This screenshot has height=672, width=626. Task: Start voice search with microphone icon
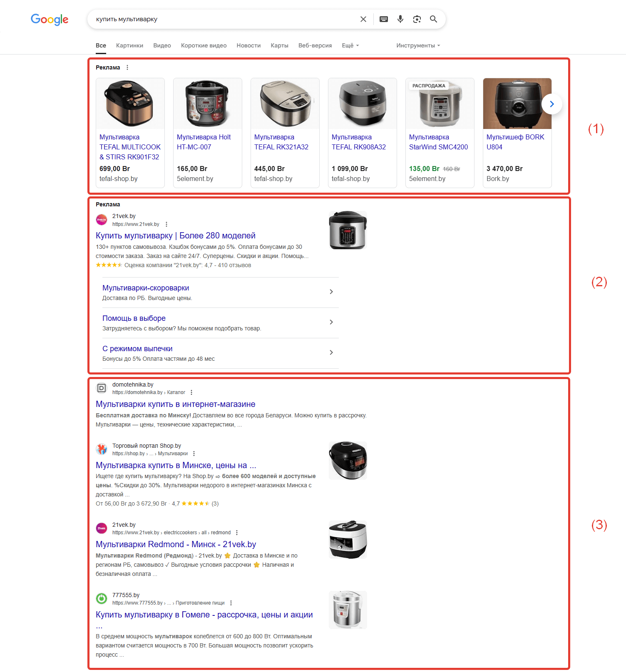[x=400, y=19]
